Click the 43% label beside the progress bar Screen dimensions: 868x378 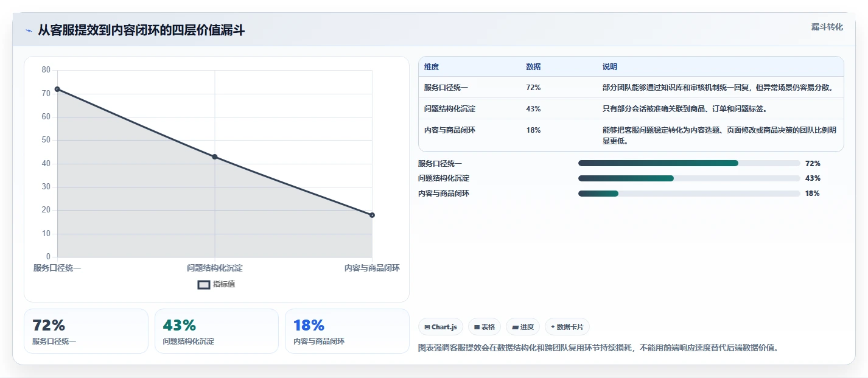point(813,178)
